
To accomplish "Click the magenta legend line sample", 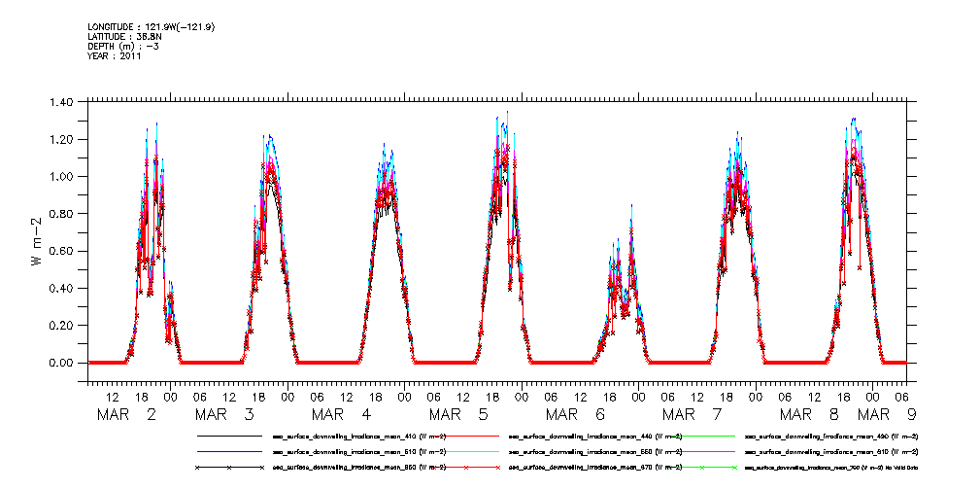I will point(701,451).
